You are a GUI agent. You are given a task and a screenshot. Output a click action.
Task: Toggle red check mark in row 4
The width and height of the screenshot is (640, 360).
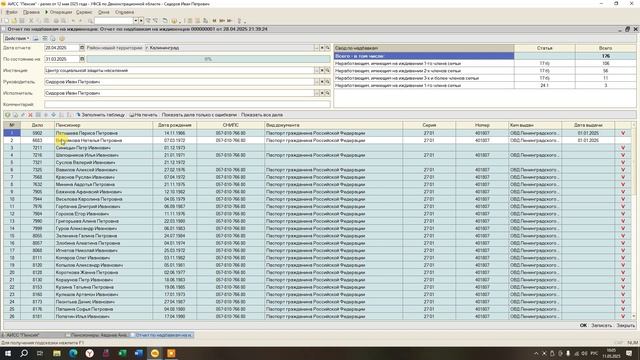623,155
